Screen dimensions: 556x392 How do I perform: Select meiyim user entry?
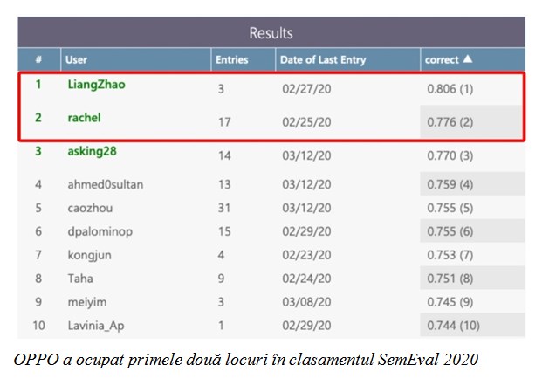click(87, 302)
